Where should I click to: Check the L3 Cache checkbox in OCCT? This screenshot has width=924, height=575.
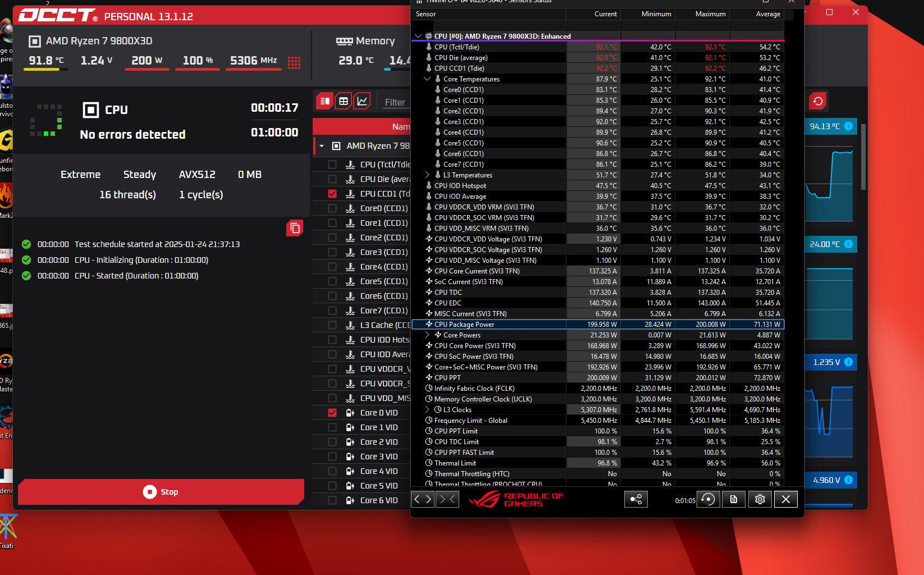(332, 325)
